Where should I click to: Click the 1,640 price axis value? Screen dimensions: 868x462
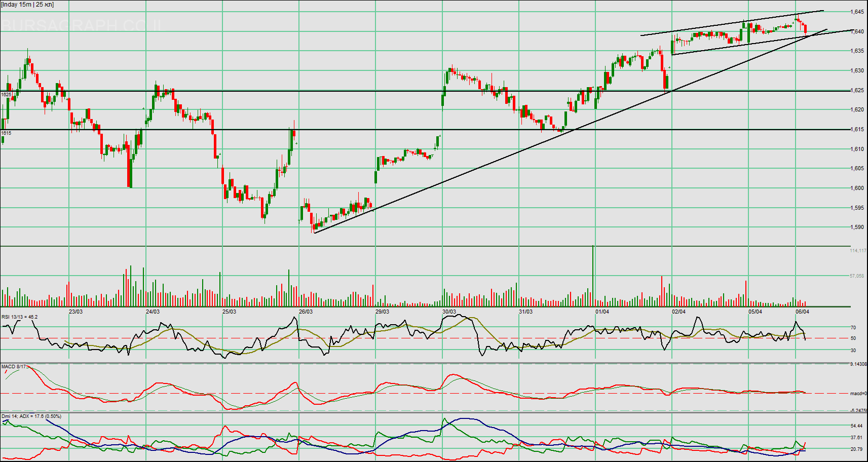(x=857, y=31)
